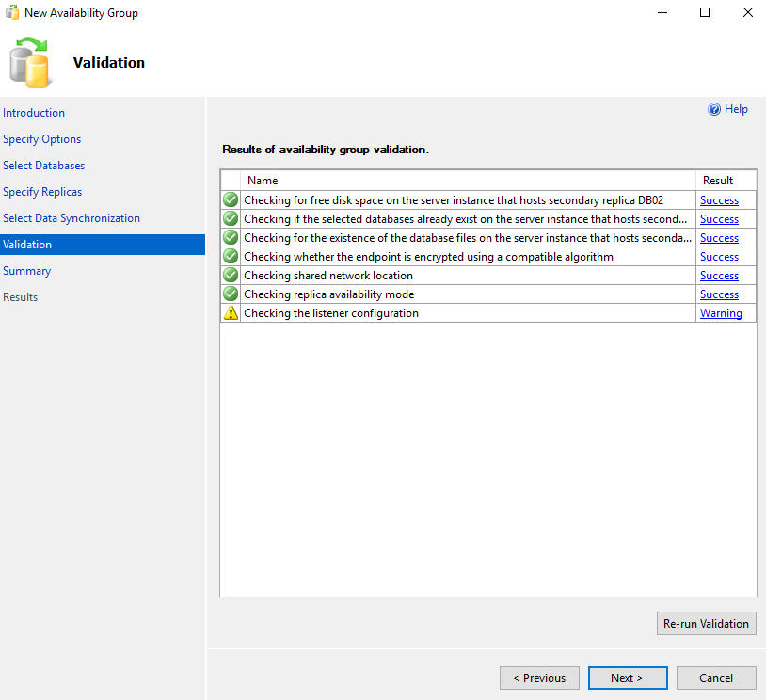
Task: Click the green check icon for selected databases already exist row
Action: pyautogui.click(x=231, y=219)
